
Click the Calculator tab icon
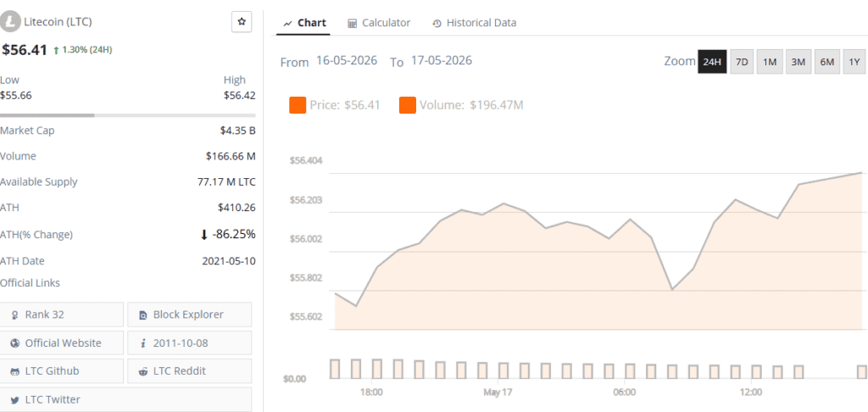352,23
